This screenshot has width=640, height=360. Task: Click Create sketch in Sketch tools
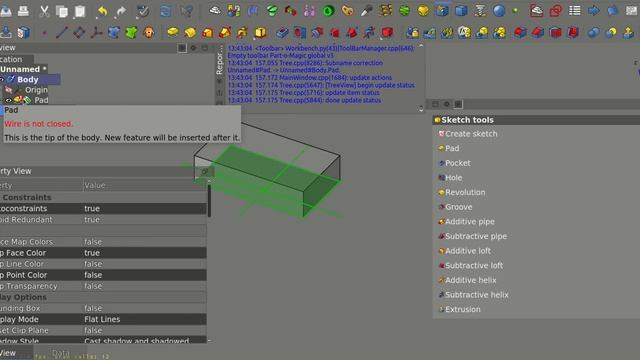coord(471,134)
